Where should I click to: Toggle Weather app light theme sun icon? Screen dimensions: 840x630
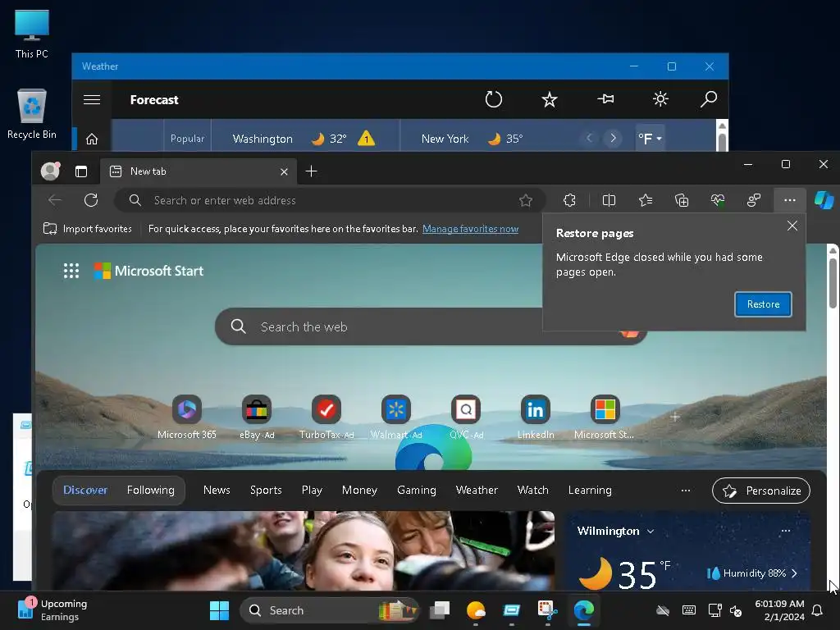[660, 99]
